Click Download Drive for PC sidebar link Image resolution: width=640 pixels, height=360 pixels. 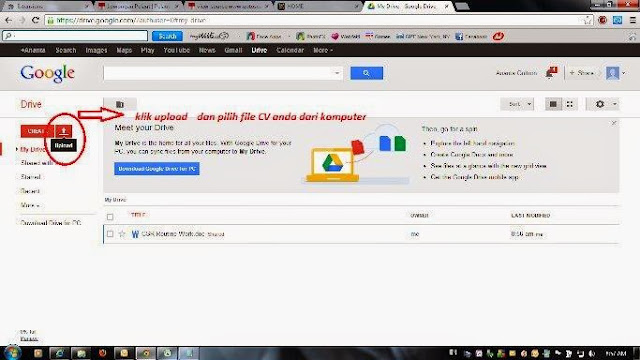pos(51,223)
